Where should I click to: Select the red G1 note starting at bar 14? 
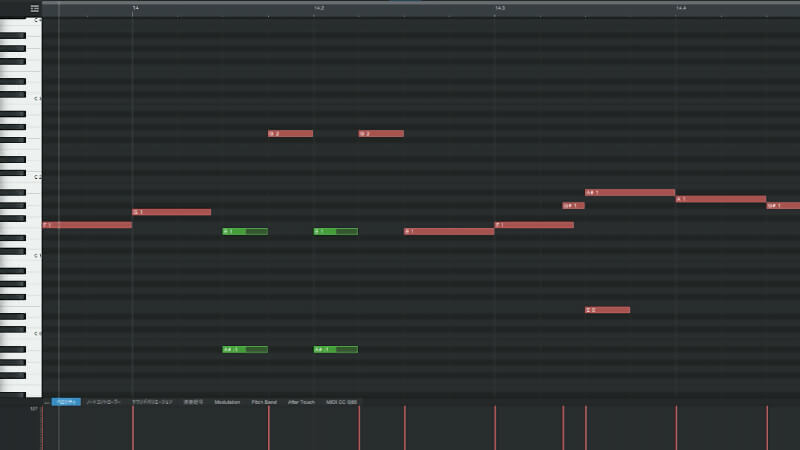coord(172,212)
